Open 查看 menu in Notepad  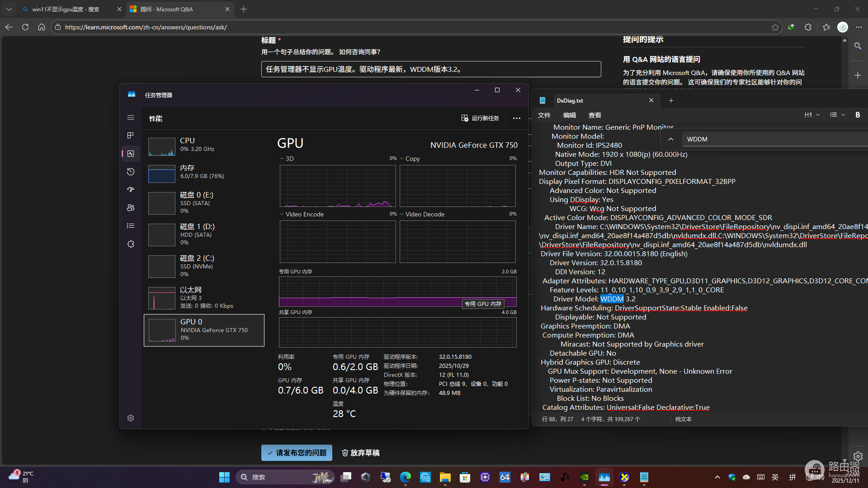click(595, 115)
